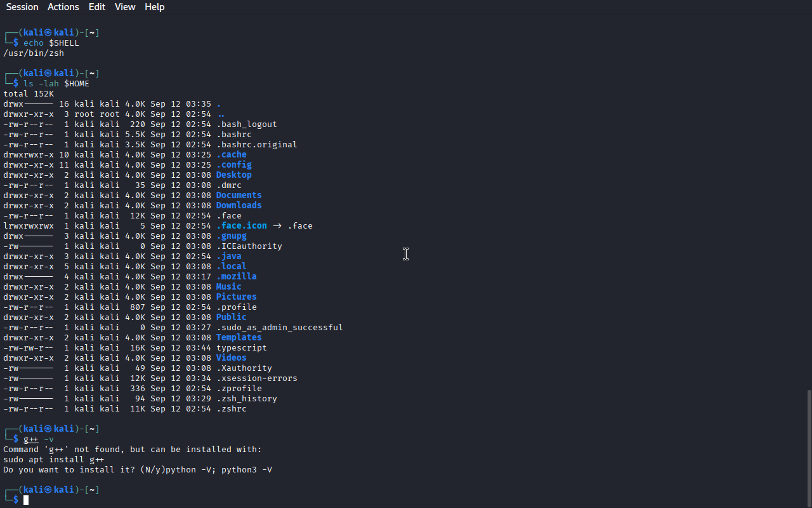812x508 pixels.
Task: Click the 'typescript' file name
Action: (242, 348)
